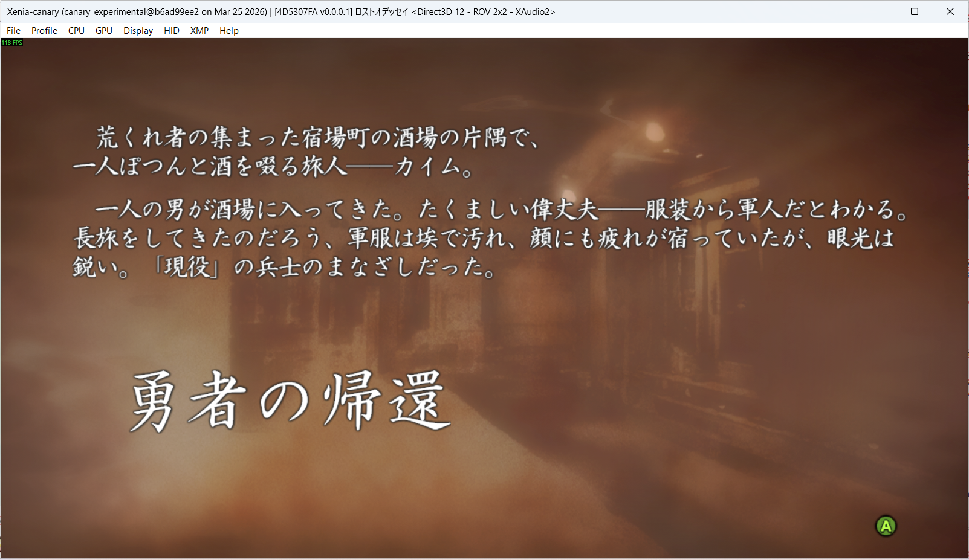The image size is (969, 560).
Task: Click the green A button prompt
Action: pos(886,526)
